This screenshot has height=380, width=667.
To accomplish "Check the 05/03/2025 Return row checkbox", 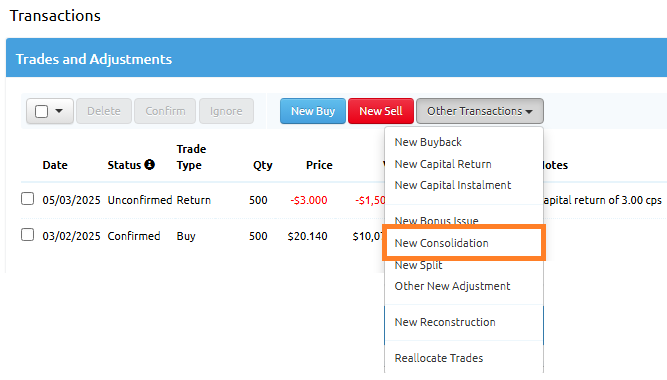I will pos(28,199).
